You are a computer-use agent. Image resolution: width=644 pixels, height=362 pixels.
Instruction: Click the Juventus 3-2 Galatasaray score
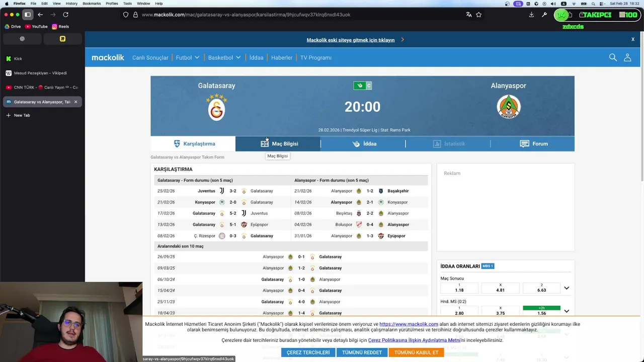[233, 191]
